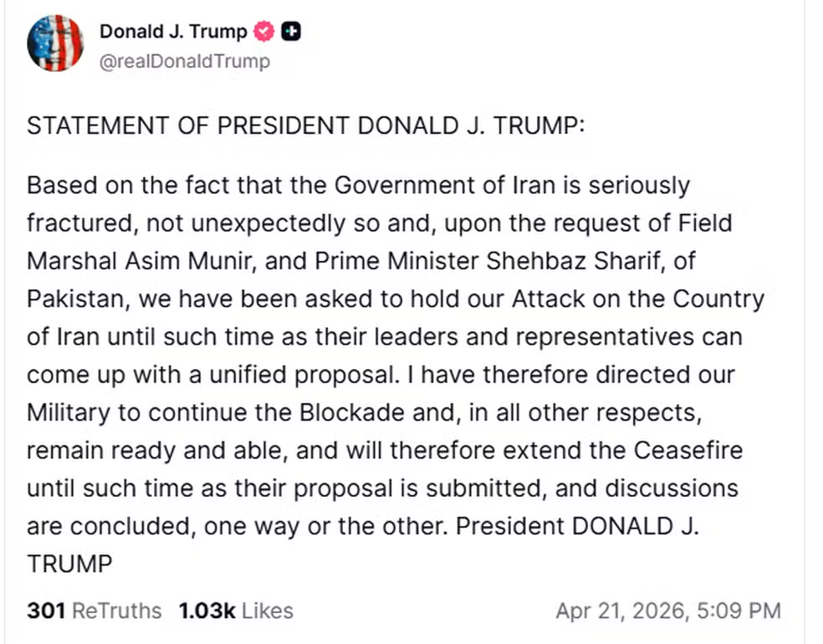The width and height of the screenshot is (823, 644).
Task: Click the Donald J. Trump display name
Action: pyautogui.click(x=173, y=31)
